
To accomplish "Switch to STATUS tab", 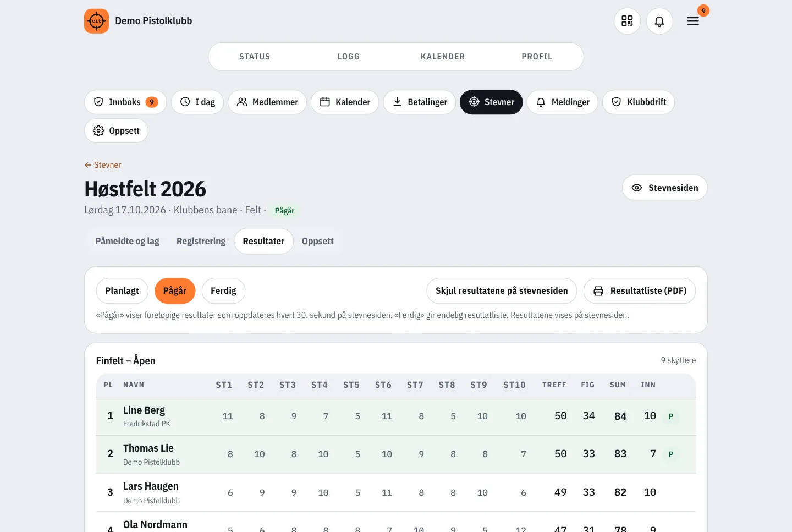I will (255, 57).
